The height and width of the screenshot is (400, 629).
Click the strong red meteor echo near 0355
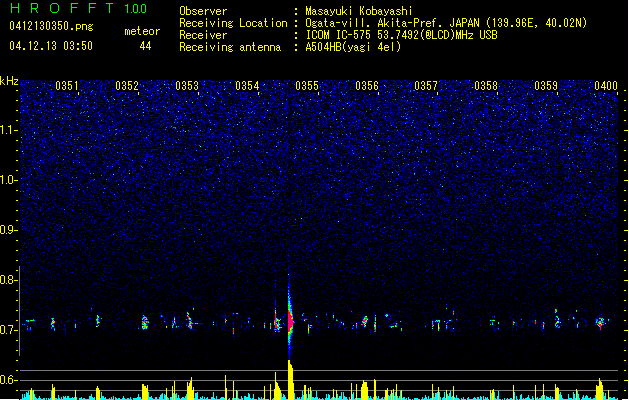[290, 320]
